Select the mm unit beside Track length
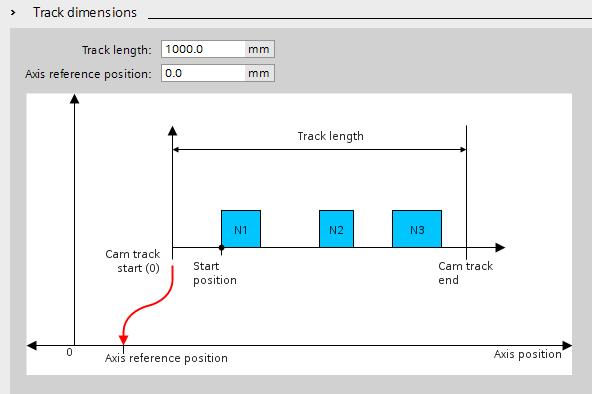The image size is (592, 394). pyautogui.click(x=259, y=49)
